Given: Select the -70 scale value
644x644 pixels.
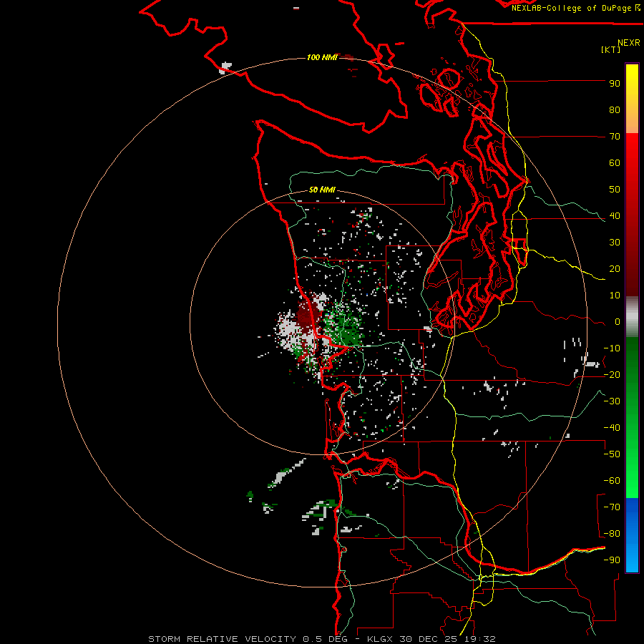Looking at the screenshot, I should (612, 507).
